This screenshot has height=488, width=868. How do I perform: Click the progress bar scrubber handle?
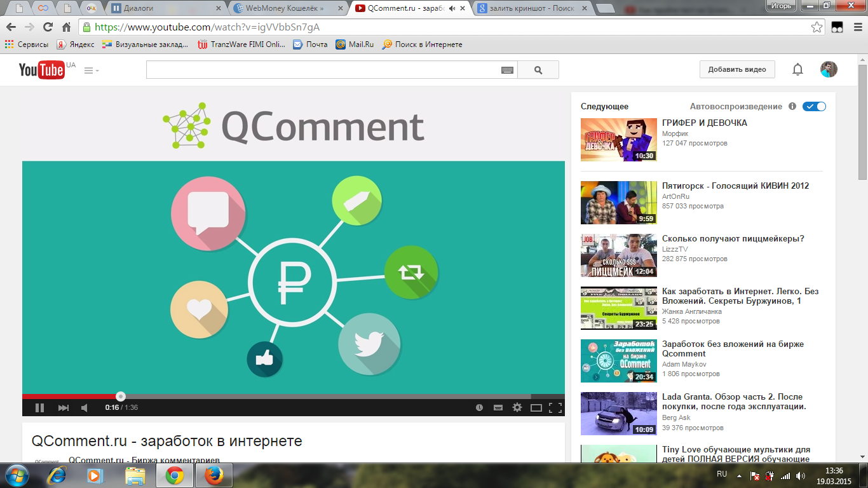coord(121,396)
